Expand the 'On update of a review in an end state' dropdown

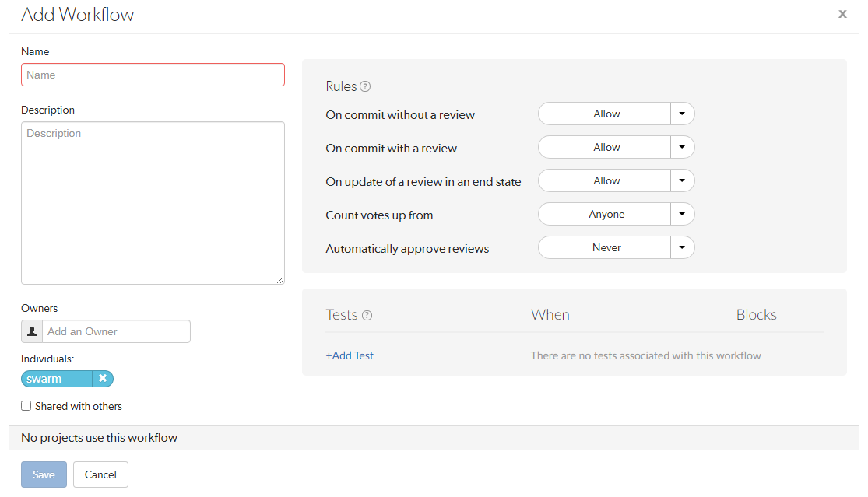tap(681, 180)
